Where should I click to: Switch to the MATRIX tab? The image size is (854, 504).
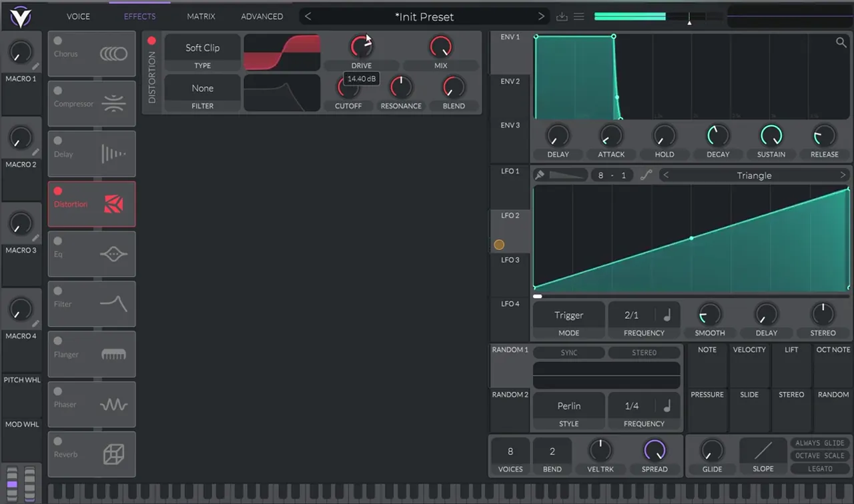point(201,16)
